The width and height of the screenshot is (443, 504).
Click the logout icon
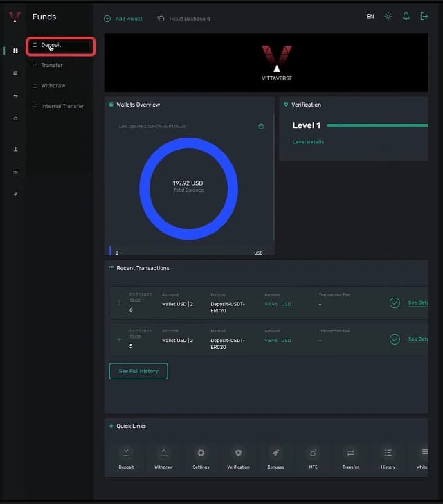click(x=424, y=17)
